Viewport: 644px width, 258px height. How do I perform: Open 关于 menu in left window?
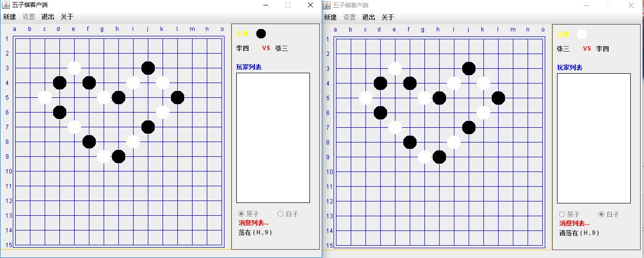(67, 17)
